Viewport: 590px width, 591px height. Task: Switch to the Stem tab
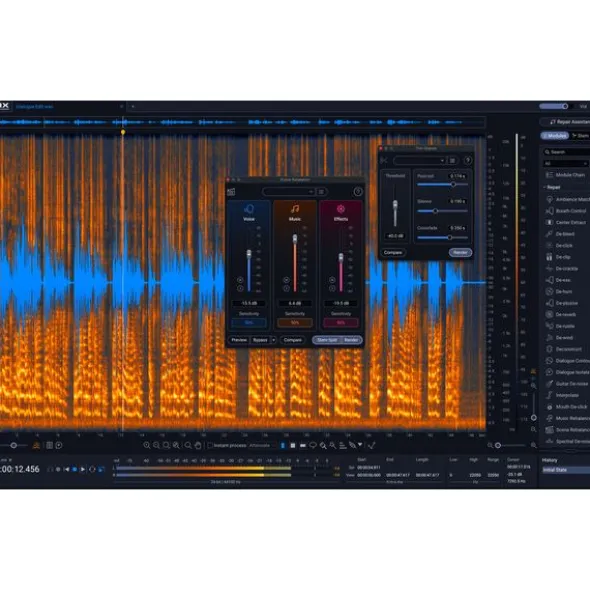click(x=581, y=136)
